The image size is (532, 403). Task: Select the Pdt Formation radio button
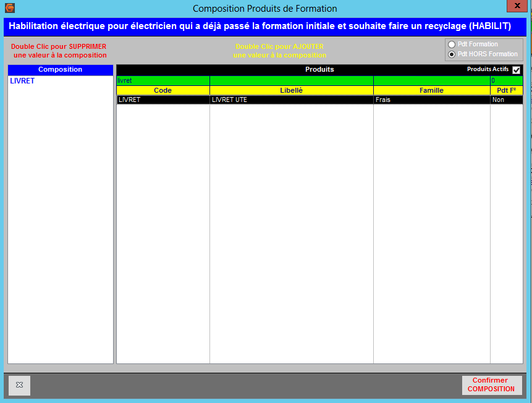click(452, 45)
